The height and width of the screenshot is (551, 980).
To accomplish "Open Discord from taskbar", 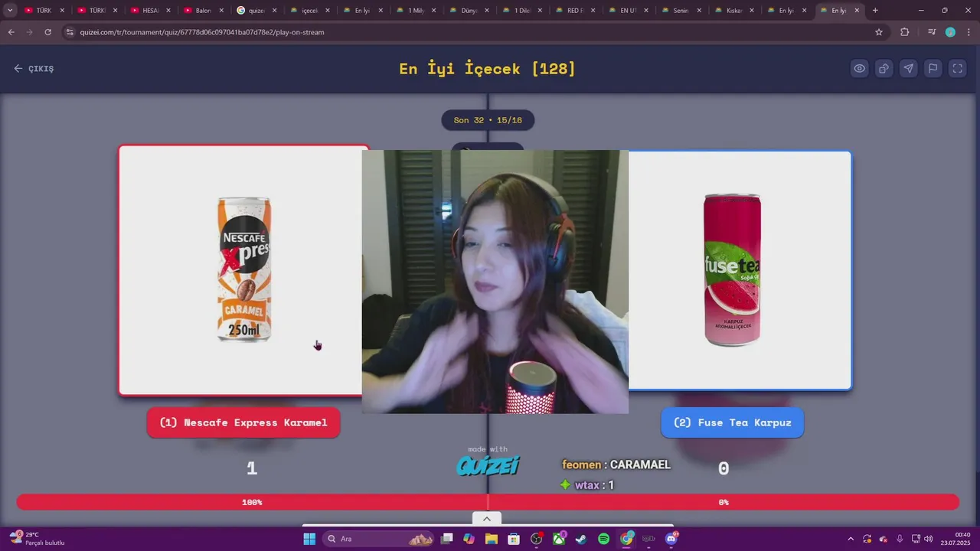I will tap(671, 539).
